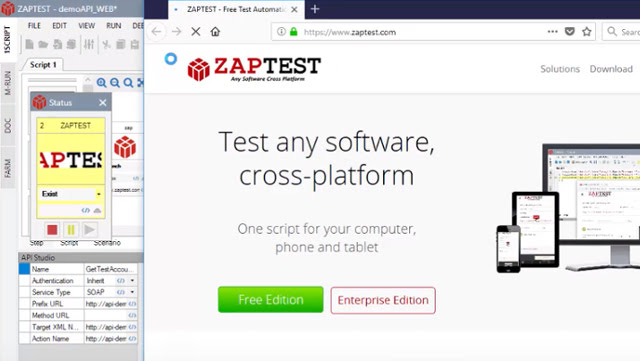The image size is (640, 361).
Task: Click the reset zoom magnifier icon
Action: (128, 83)
